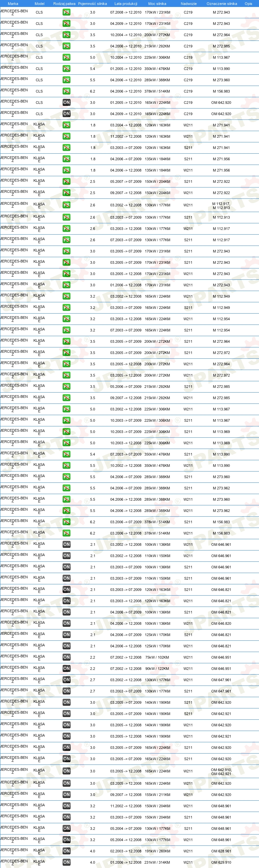Click ON icon in 2.1 03.2002 100kW row

tap(67, 545)
